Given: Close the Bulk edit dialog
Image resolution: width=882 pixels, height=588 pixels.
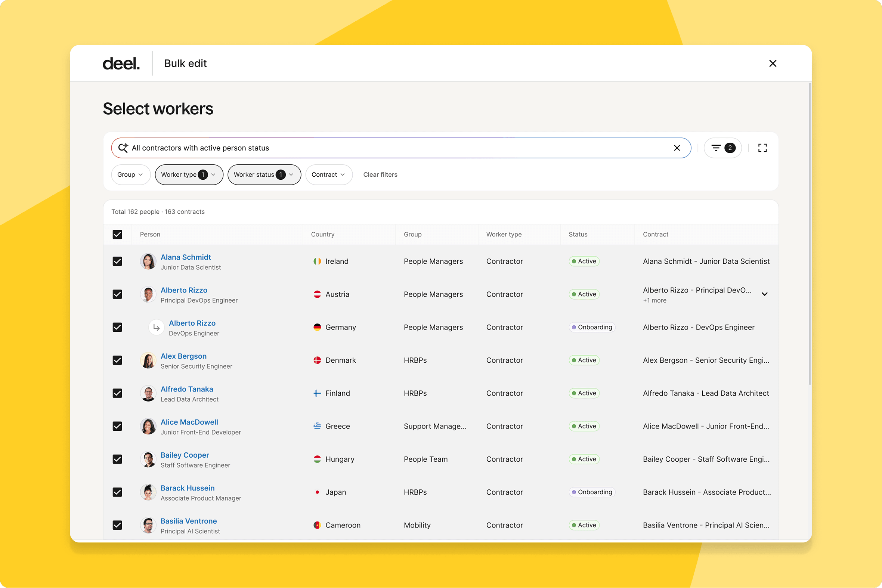Looking at the screenshot, I should click(x=773, y=64).
